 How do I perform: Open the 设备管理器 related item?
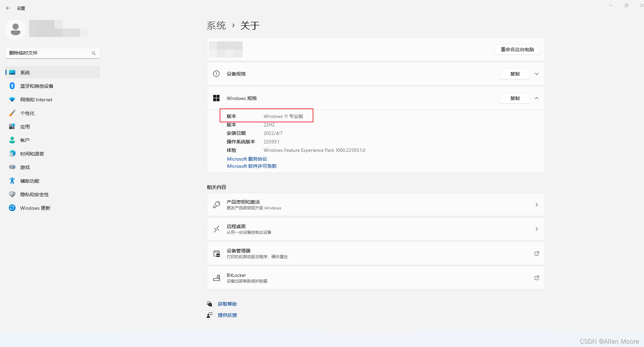coord(376,253)
